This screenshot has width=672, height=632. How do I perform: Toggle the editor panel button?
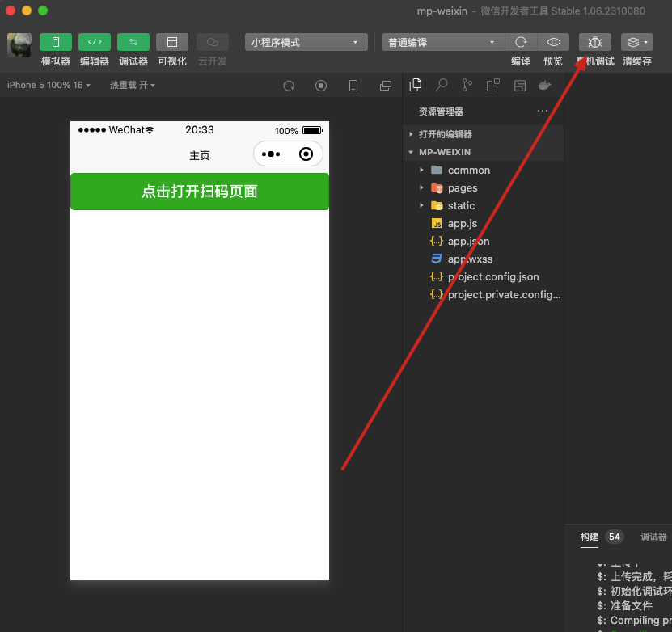[x=95, y=42]
